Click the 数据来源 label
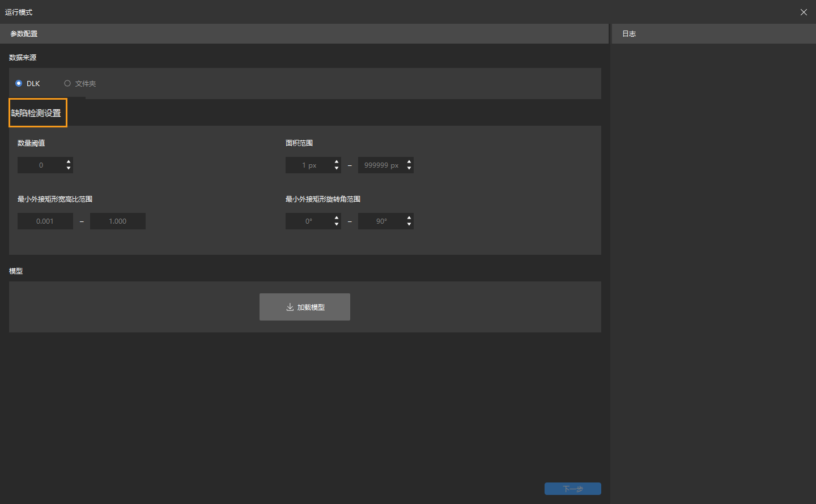The width and height of the screenshot is (816, 504). click(23, 58)
